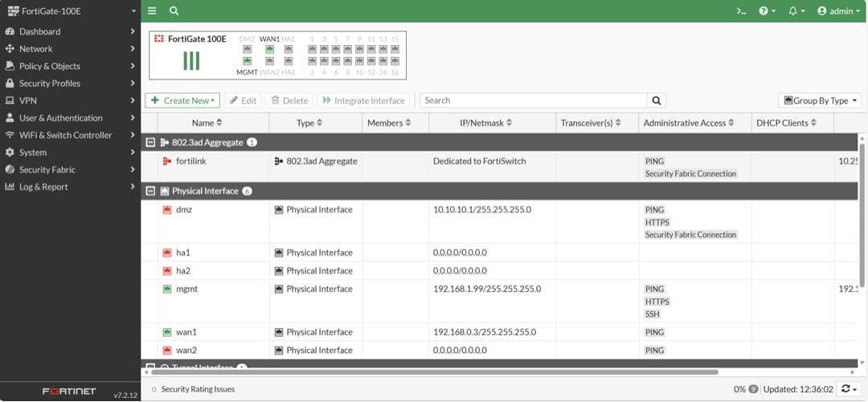This screenshot has width=868, height=402.
Task: Expand the Dashboard chevron arrow
Action: click(133, 31)
